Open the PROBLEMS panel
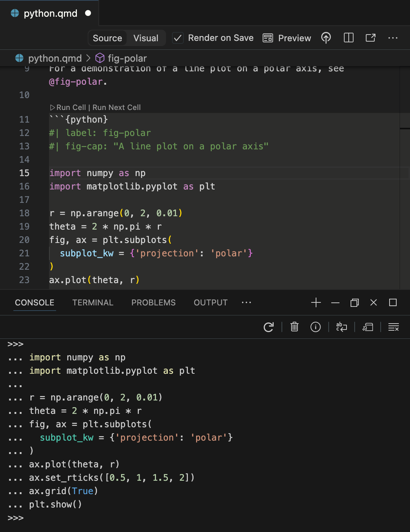 pyautogui.click(x=153, y=302)
